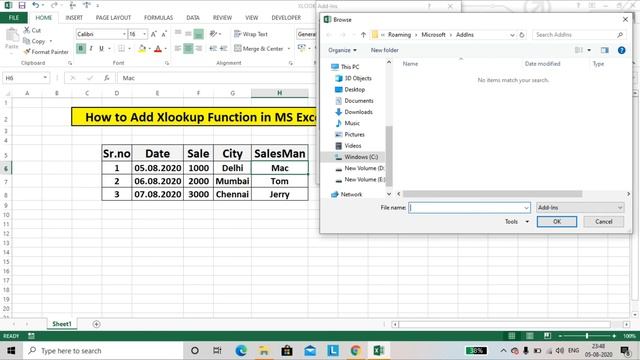
Task: Switch to Page Break Preview view
Action: coord(547,336)
